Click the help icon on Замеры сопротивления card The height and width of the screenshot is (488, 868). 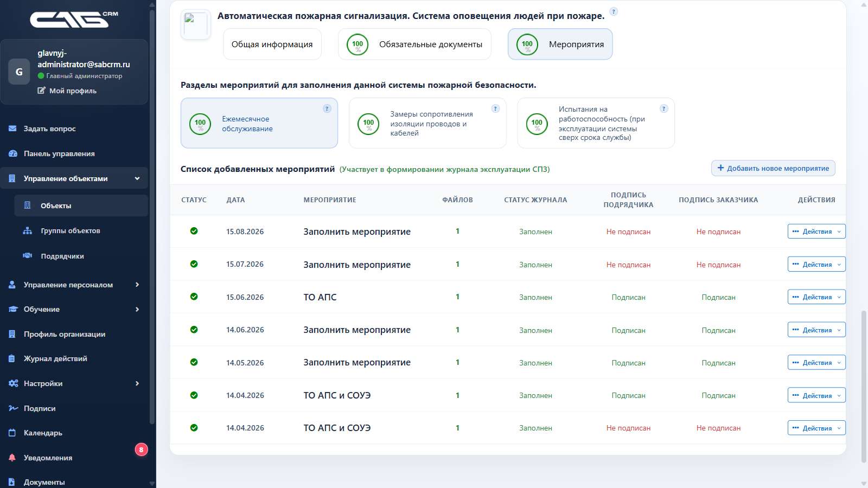(x=495, y=108)
